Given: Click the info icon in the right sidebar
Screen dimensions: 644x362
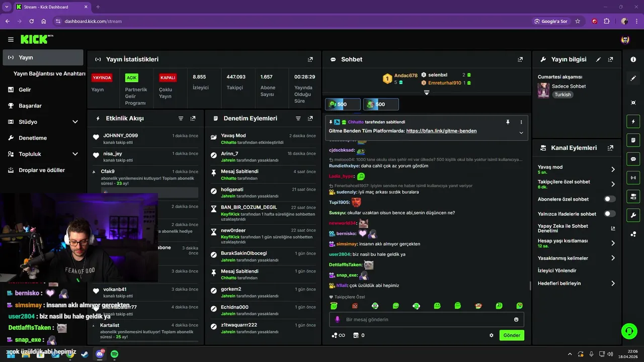Looking at the screenshot, I should tap(633, 59).
